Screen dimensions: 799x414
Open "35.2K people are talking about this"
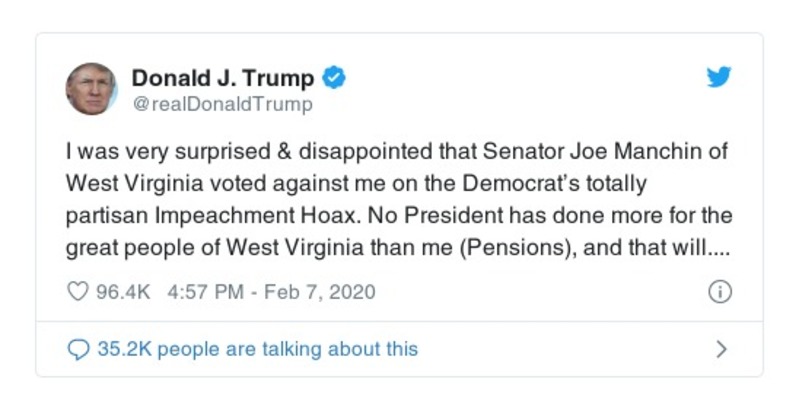[257, 349]
